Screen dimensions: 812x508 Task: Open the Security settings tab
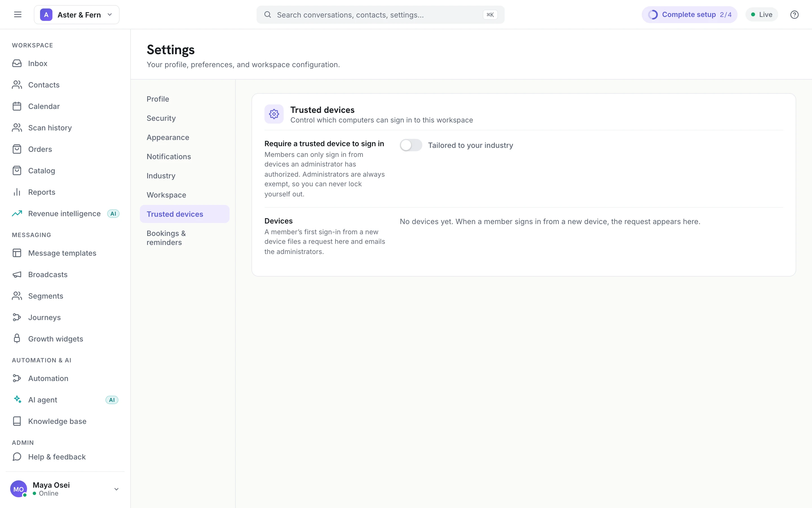[x=185, y=118]
